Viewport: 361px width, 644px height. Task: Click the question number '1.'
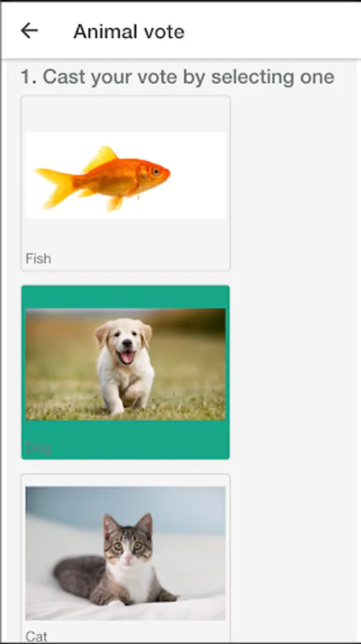click(x=29, y=77)
